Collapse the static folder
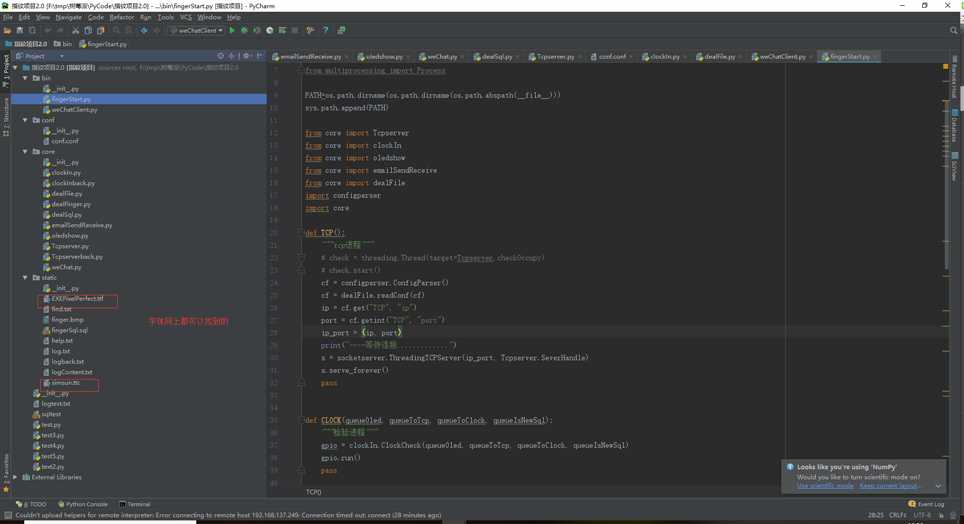Screen dimensions: 964x524 (x=25, y=277)
